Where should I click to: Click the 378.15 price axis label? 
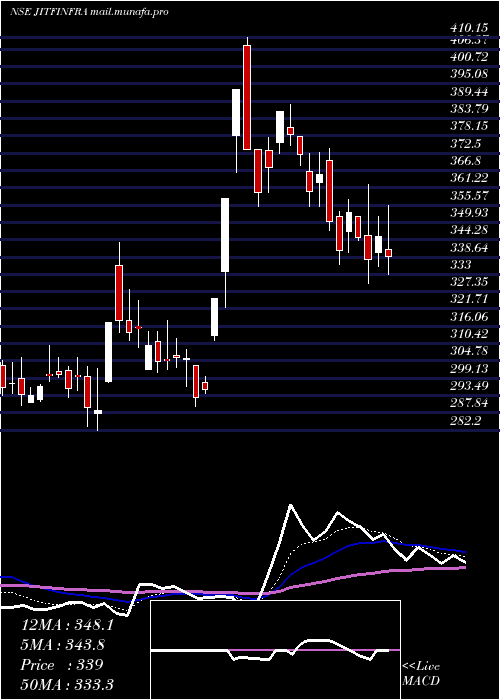pyautogui.click(x=469, y=126)
